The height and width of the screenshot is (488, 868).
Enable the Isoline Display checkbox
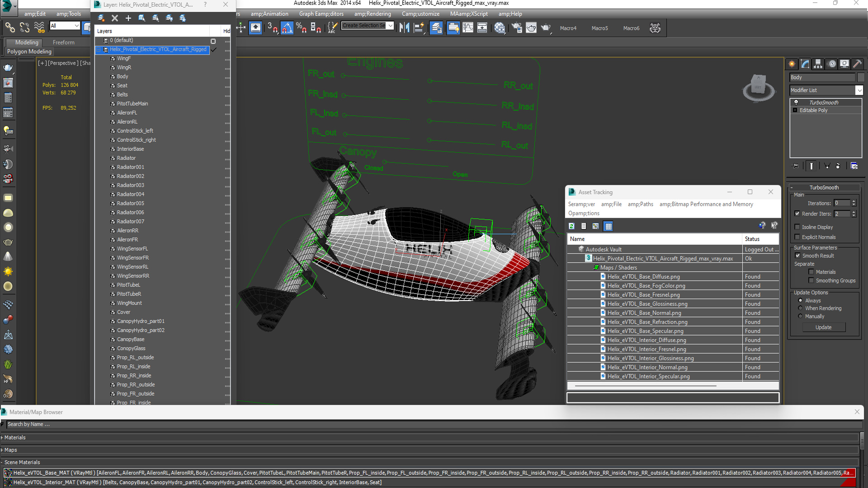[797, 227]
